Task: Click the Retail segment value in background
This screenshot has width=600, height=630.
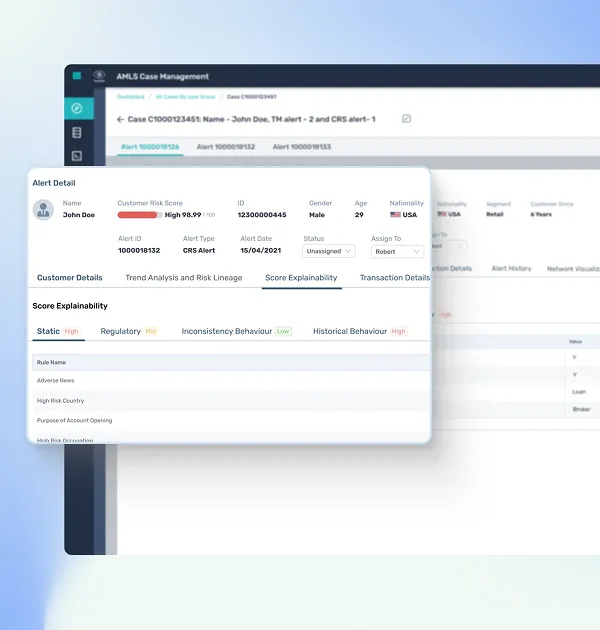Action: 495,214
